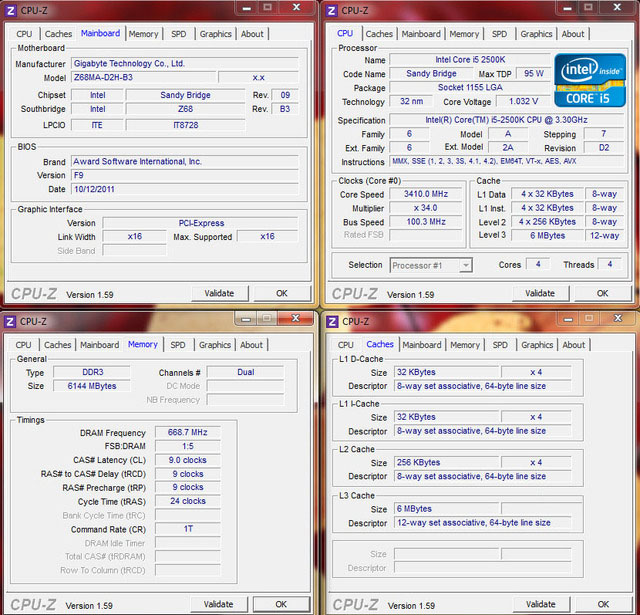Open Graphics tab in Memory window
The image size is (640, 615).
(x=215, y=345)
